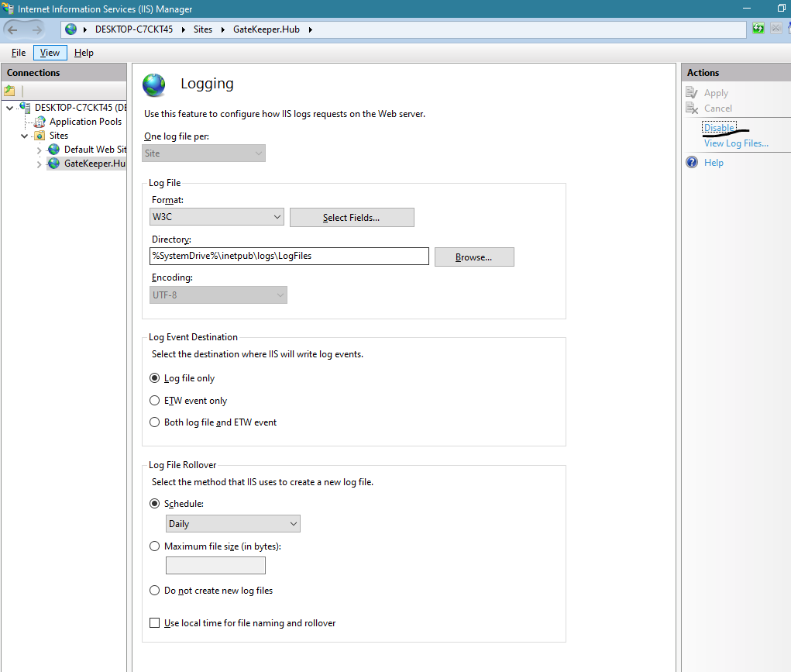
Task: Click into the log Directory path field
Action: click(x=288, y=256)
